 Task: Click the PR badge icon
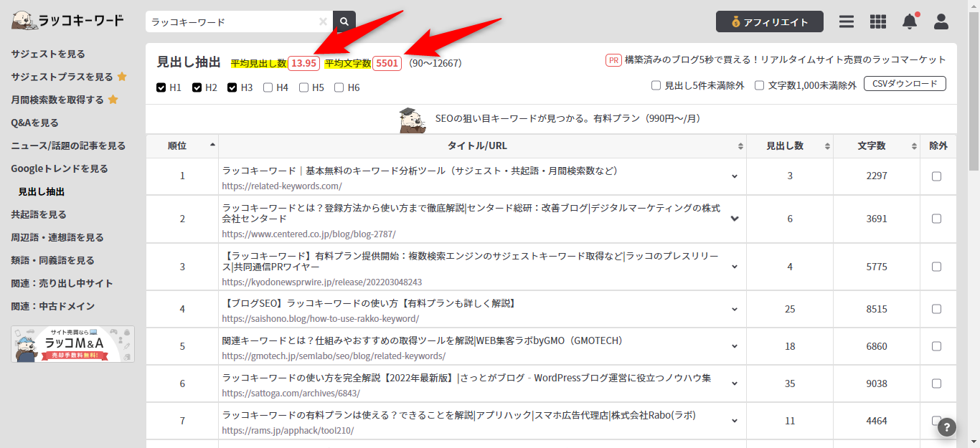pos(613,60)
